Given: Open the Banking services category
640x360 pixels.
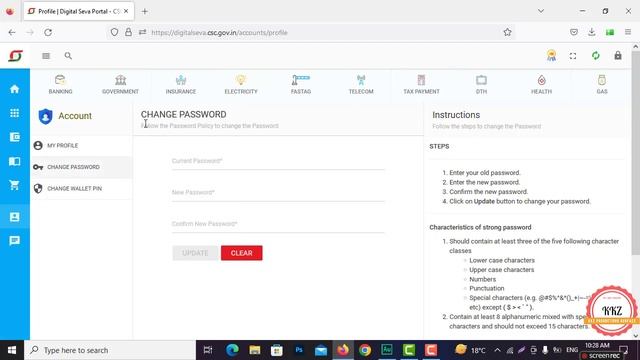Looking at the screenshot, I should [x=60, y=84].
